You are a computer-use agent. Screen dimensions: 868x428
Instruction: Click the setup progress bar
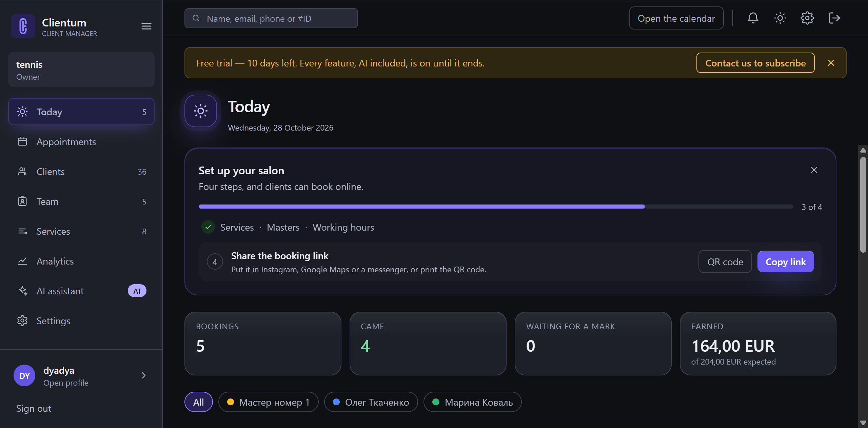click(x=496, y=207)
